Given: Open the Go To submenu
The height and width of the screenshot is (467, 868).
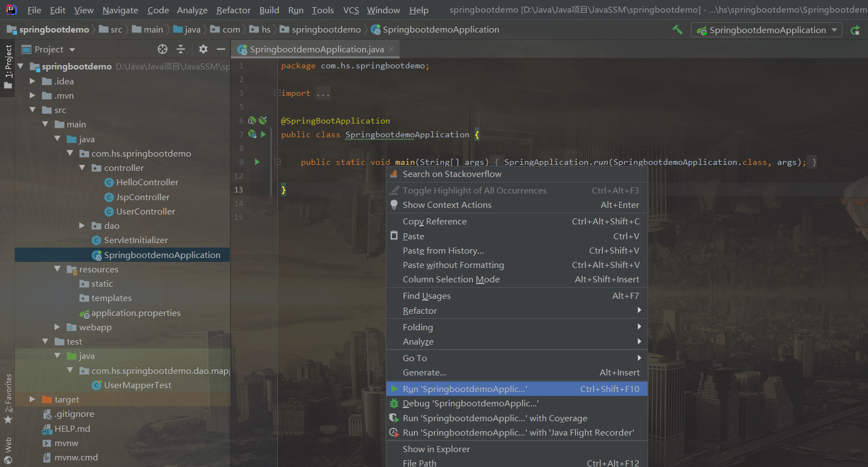Looking at the screenshot, I should [517, 358].
